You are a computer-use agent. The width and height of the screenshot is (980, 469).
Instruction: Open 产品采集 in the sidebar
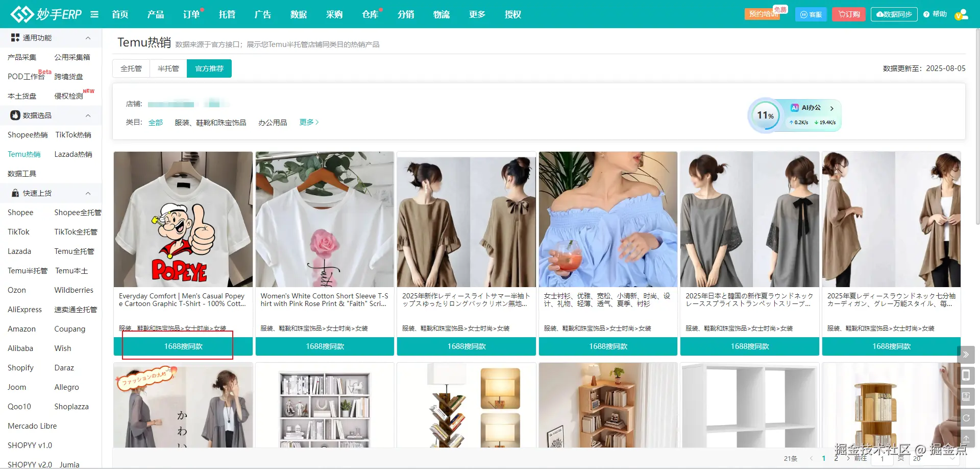click(22, 57)
